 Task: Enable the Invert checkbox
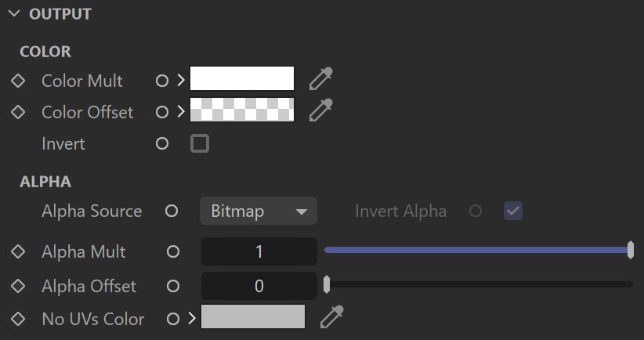point(200,143)
